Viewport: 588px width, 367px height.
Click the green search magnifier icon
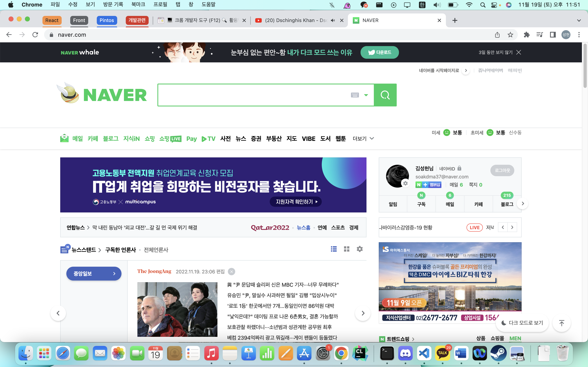385,95
